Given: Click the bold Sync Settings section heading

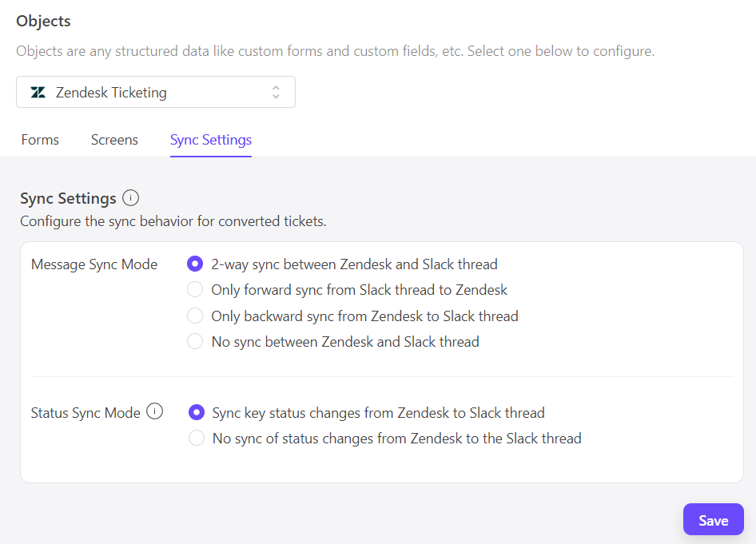Looking at the screenshot, I should 68,198.
